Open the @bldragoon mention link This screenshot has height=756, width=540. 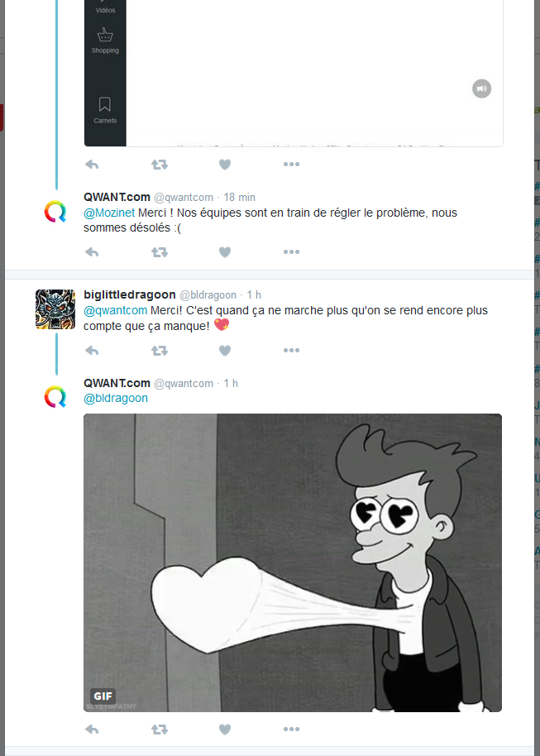(x=116, y=398)
